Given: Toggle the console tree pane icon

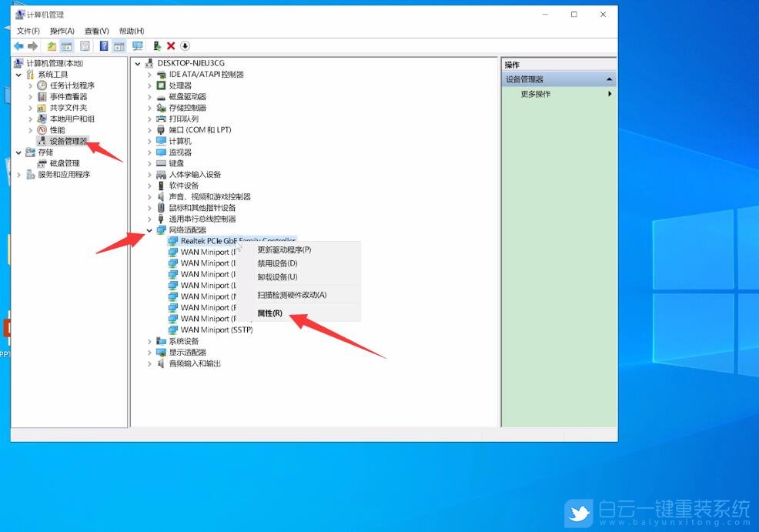Looking at the screenshot, I should click(x=66, y=46).
